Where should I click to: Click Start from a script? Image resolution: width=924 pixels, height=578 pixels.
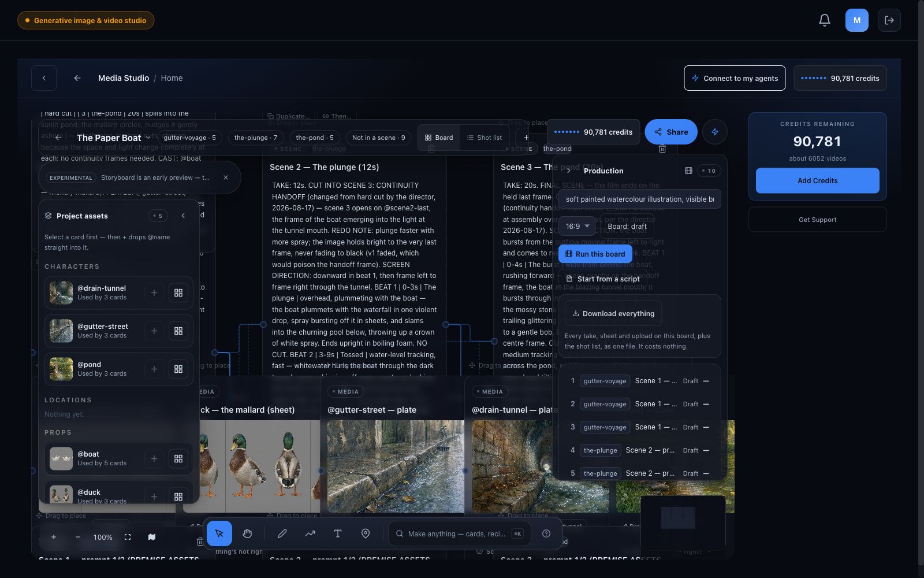[602, 279]
